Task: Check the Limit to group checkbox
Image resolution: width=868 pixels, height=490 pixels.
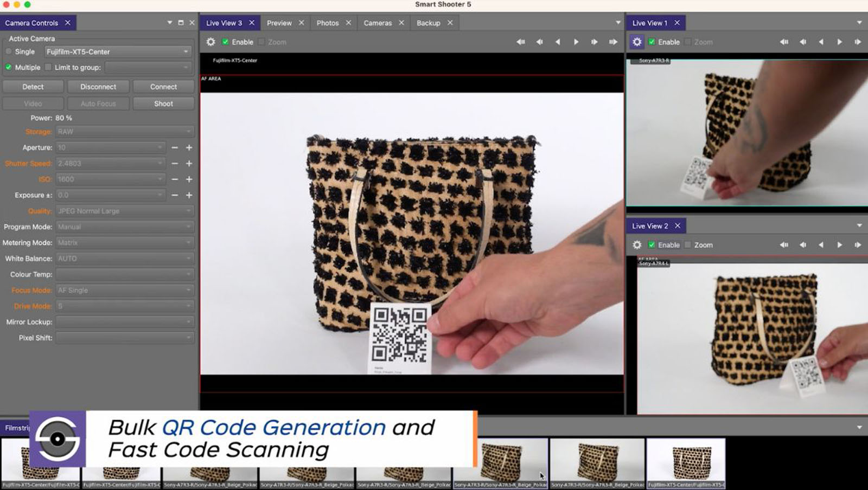Action: coord(48,67)
